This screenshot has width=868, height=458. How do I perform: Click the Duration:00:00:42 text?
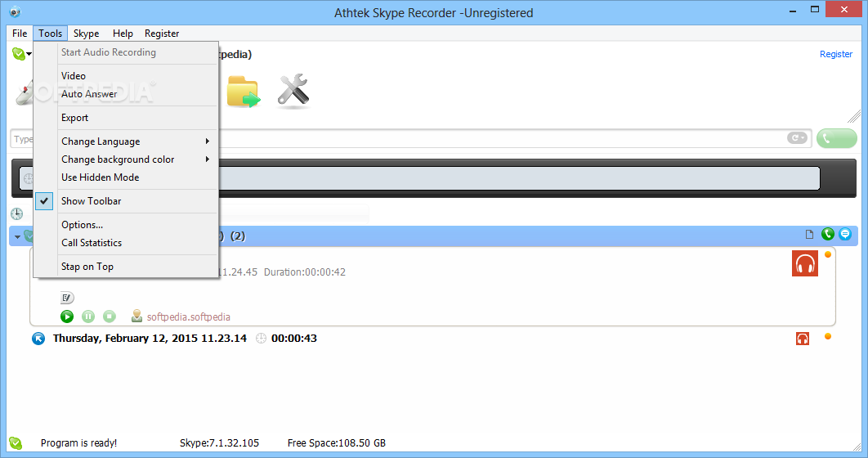(305, 272)
